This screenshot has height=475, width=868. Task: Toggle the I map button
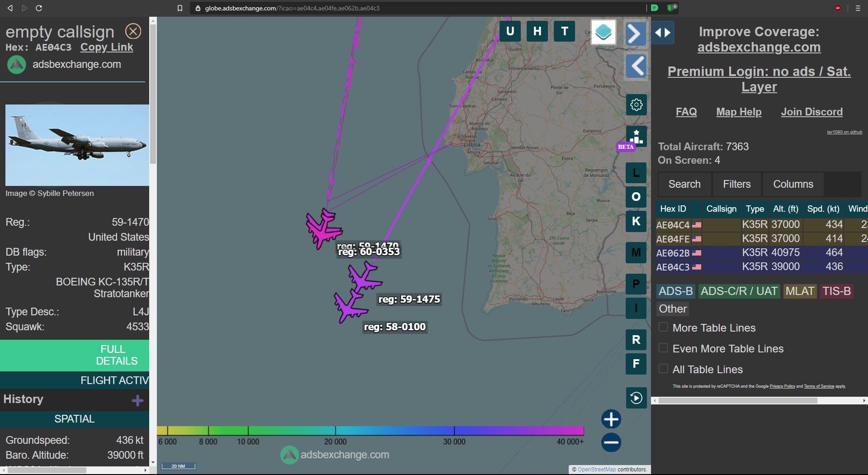click(636, 308)
